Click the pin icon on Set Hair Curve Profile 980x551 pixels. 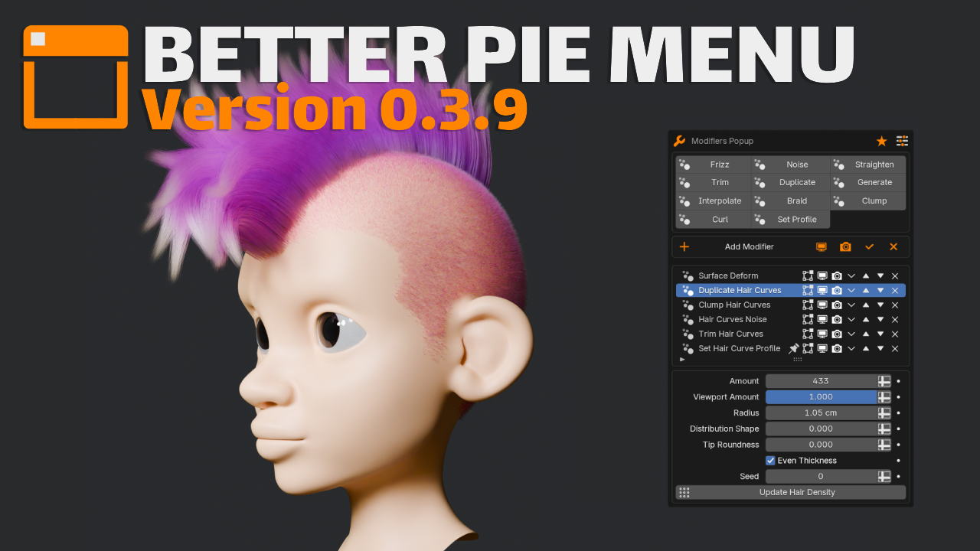click(794, 349)
